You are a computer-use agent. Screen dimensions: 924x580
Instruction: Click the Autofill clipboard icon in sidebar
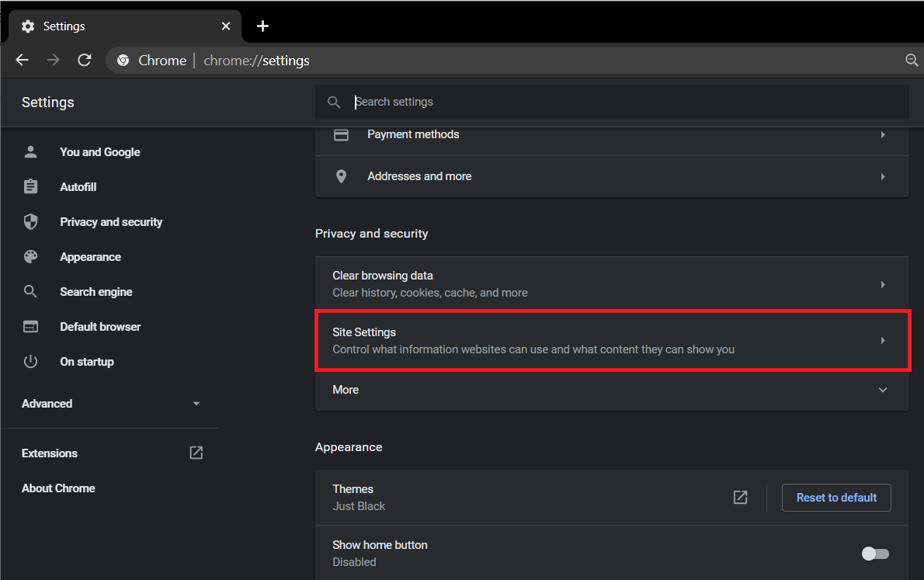click(x=30, y=187)
